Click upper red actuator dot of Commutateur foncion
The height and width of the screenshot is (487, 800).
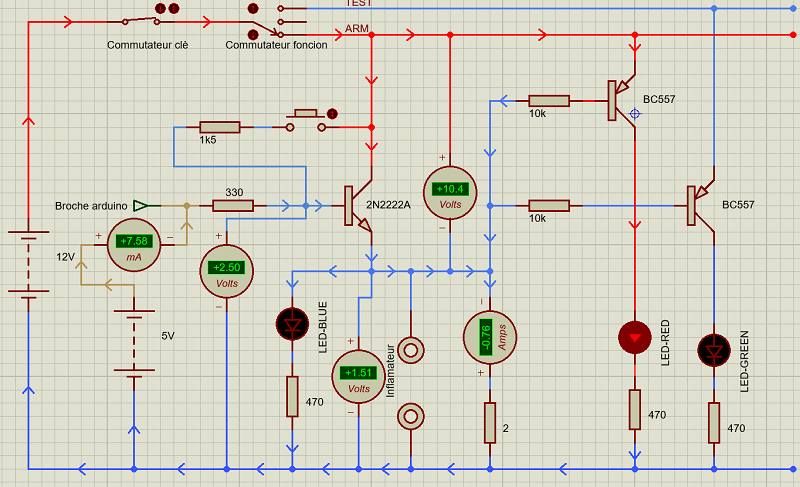pos(253,9)
